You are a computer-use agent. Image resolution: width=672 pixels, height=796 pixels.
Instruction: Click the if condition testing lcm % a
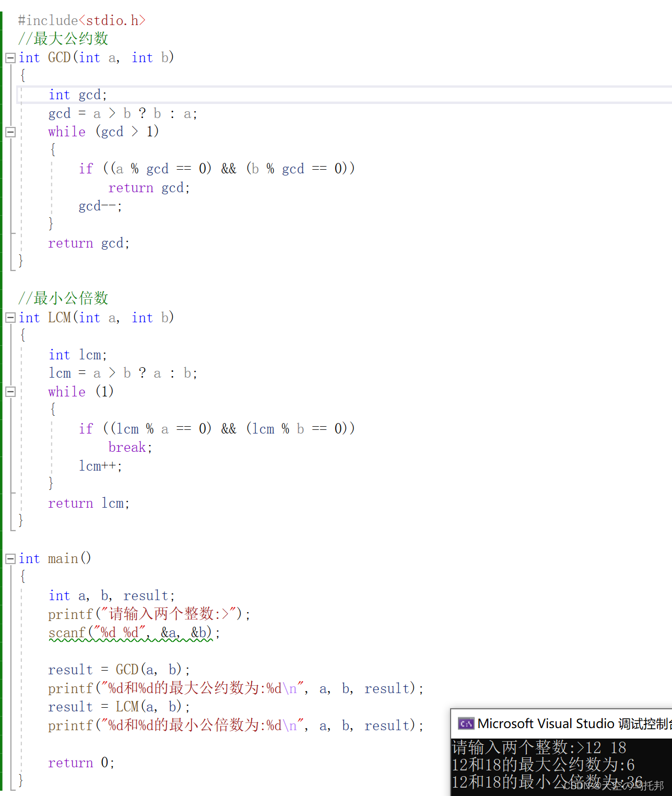217,429
